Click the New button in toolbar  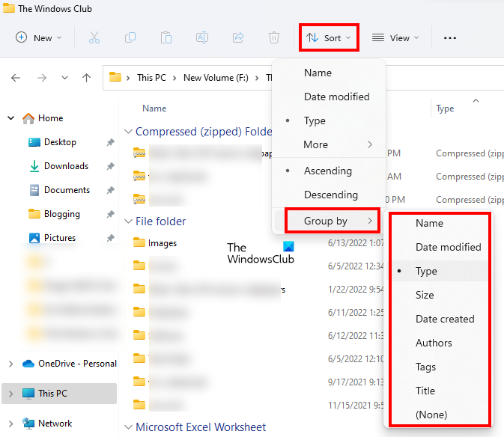[x=39, y=37]
